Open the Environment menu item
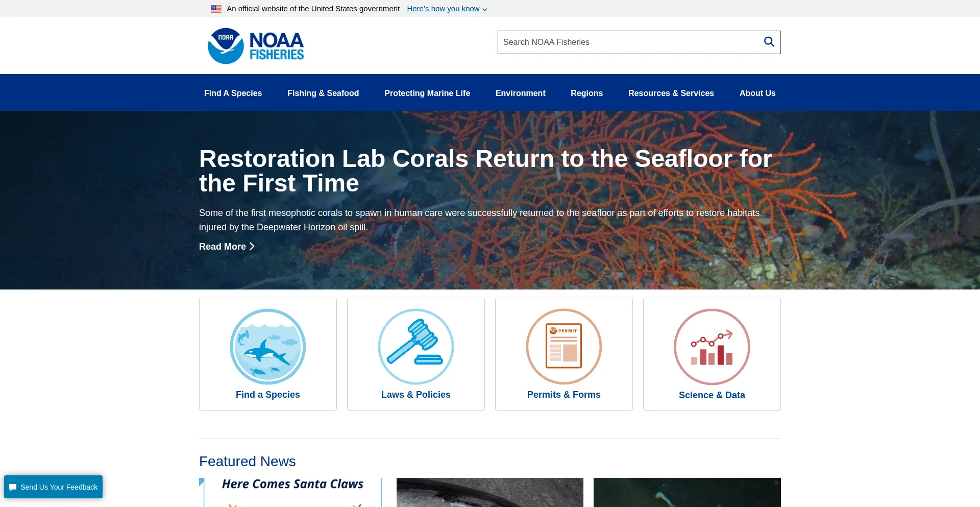 (520, 93)
